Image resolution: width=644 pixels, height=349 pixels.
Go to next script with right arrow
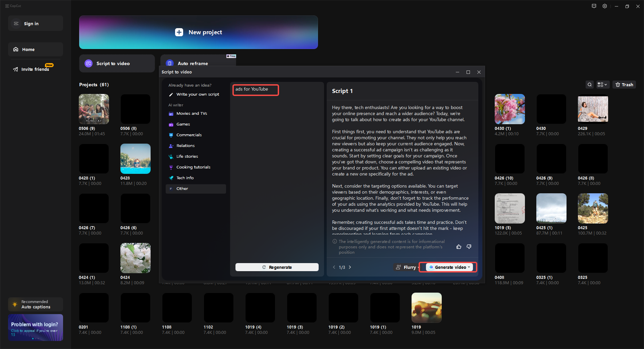tap(350, 267)
